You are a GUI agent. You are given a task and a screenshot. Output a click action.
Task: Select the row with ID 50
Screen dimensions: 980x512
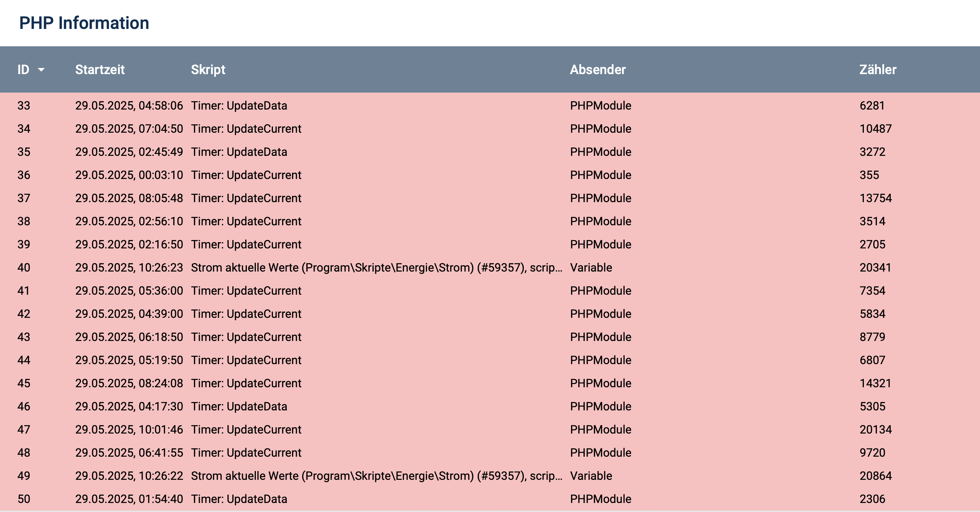[x=490, y=499]
